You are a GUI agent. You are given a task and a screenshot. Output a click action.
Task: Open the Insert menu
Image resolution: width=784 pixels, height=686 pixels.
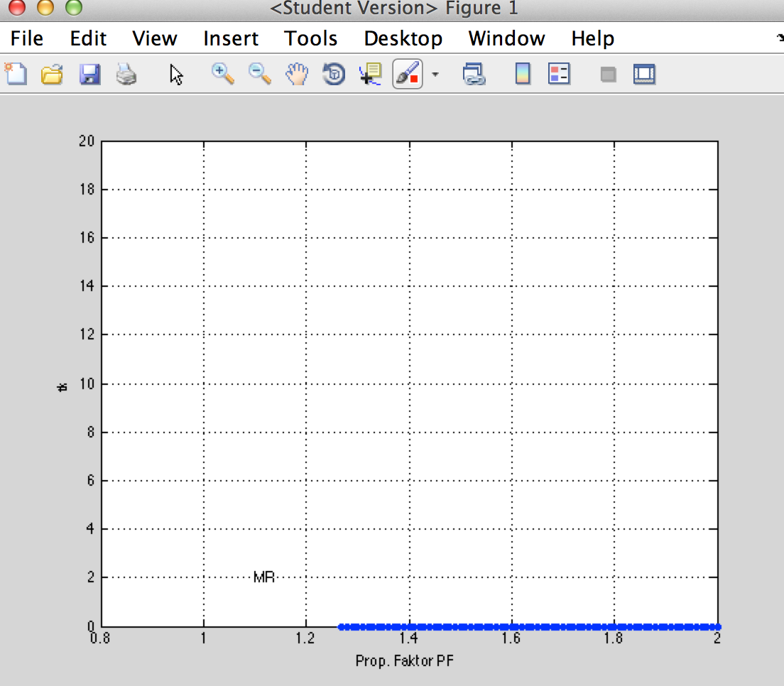[x=231, y=38]
